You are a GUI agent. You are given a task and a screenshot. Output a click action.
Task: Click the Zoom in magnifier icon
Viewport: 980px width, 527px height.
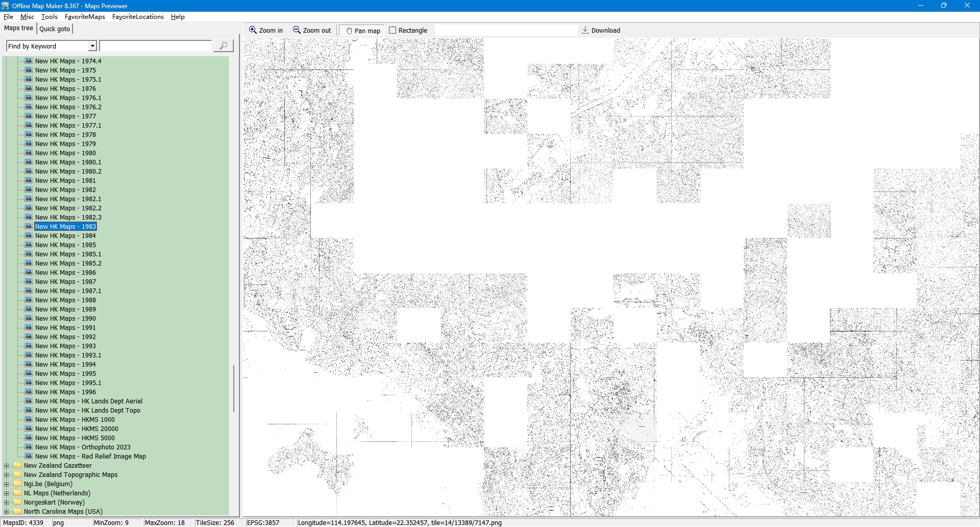(x=253, y=30)
